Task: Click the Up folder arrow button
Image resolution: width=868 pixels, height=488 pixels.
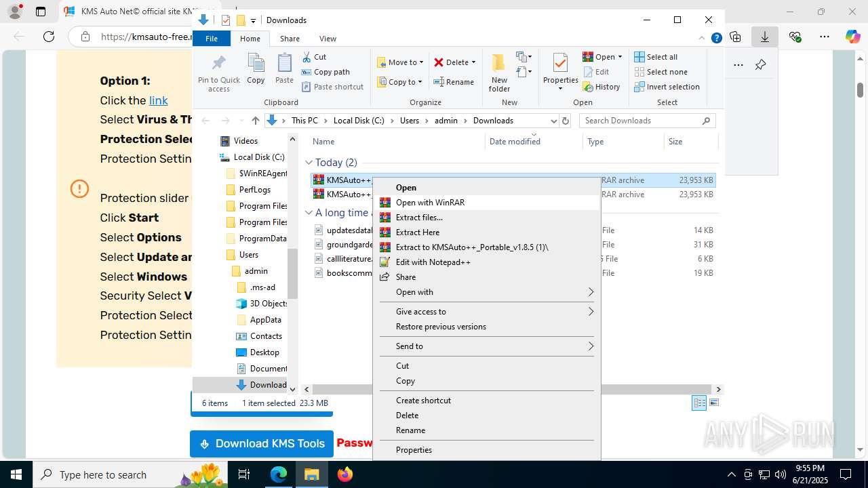Action: point(255,121)
